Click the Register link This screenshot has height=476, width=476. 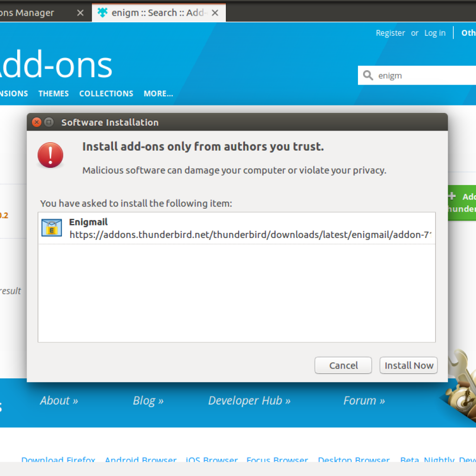390,33
